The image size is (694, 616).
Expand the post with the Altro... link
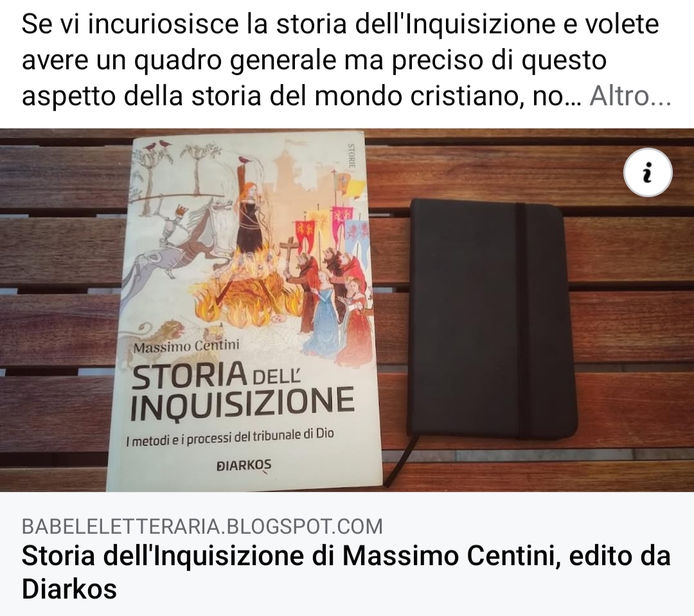click(630, 95)
